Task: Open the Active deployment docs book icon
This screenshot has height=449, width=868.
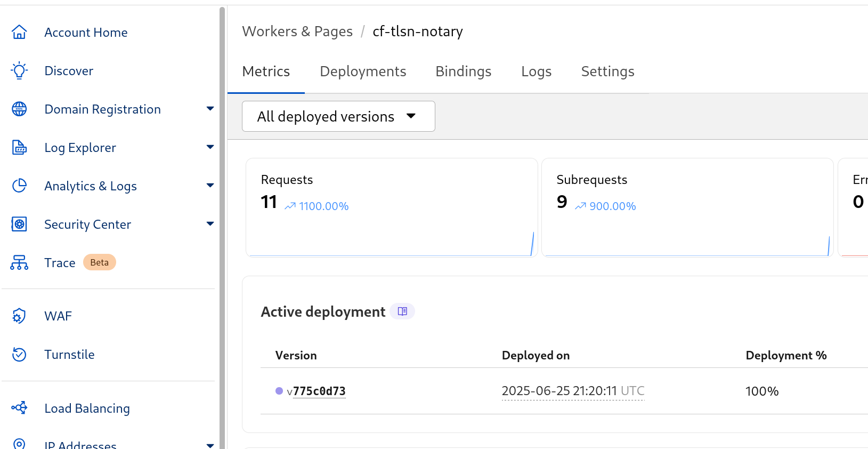Action: [402, 311]
